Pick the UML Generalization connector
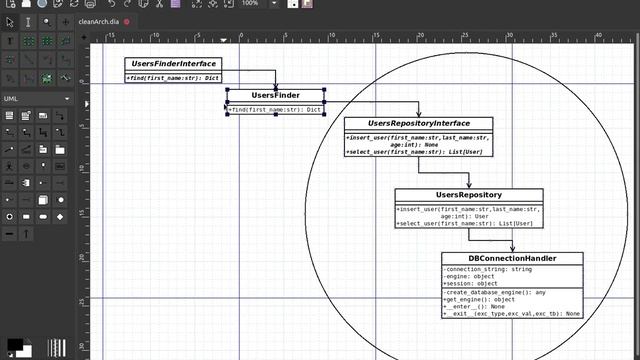Viewport: 640px width, 360px height. [x=26, y=133]
